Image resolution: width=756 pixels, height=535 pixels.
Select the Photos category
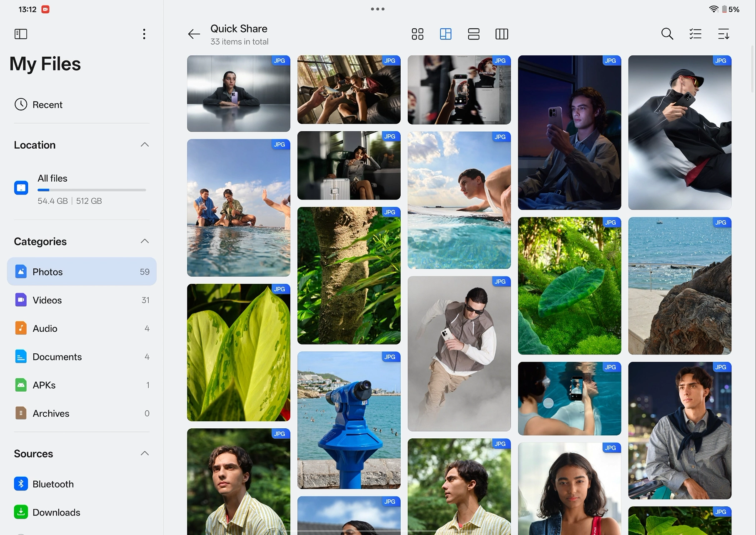(82, 272)
